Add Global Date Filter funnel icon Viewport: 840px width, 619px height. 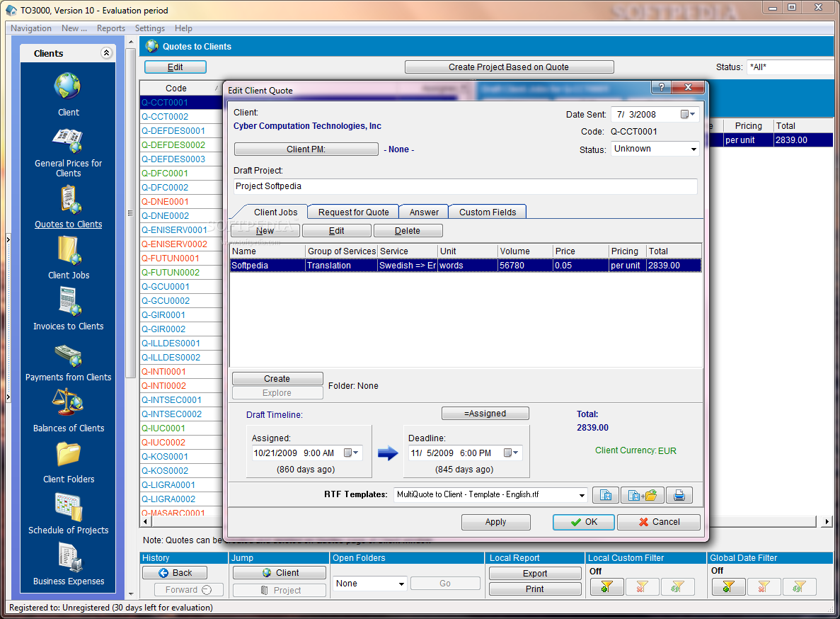(x=729, y=587)
